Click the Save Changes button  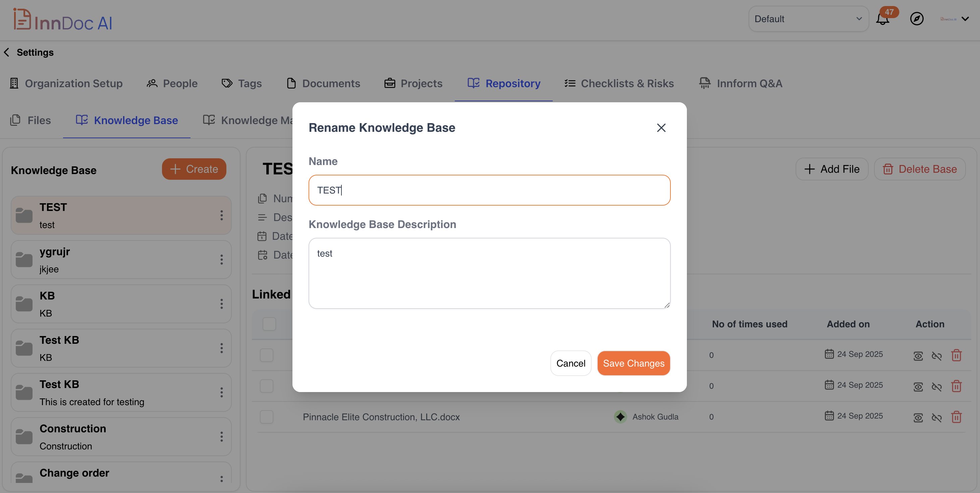pos(634,363)
